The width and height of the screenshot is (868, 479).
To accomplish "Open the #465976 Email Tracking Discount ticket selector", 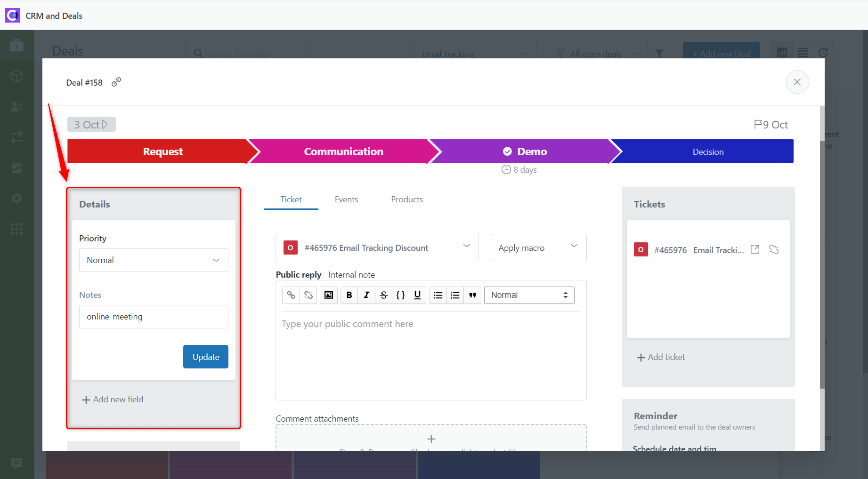I will pos(377,247).
